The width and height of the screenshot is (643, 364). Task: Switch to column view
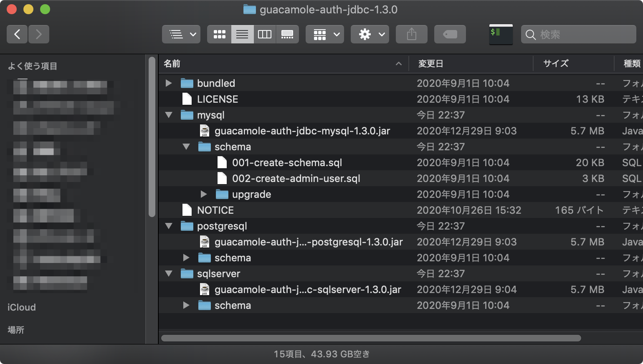click(265, 34)
